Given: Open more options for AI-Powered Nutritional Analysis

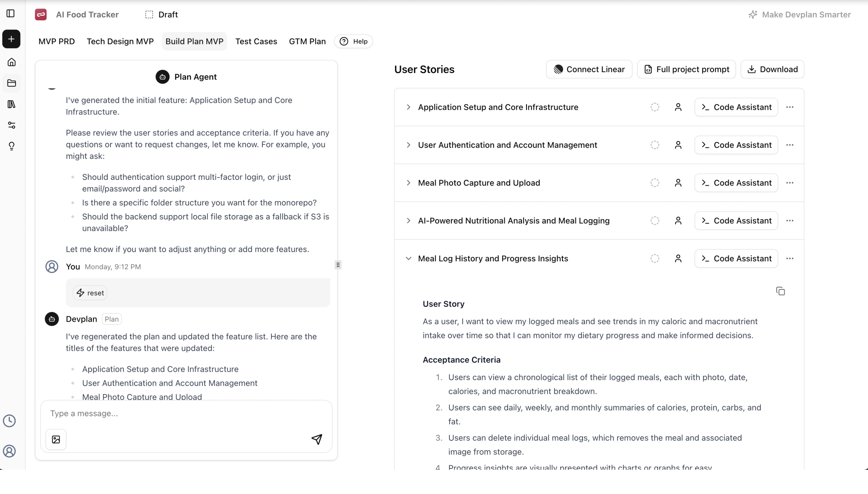Looking at the screenshot, I should 790,221.
